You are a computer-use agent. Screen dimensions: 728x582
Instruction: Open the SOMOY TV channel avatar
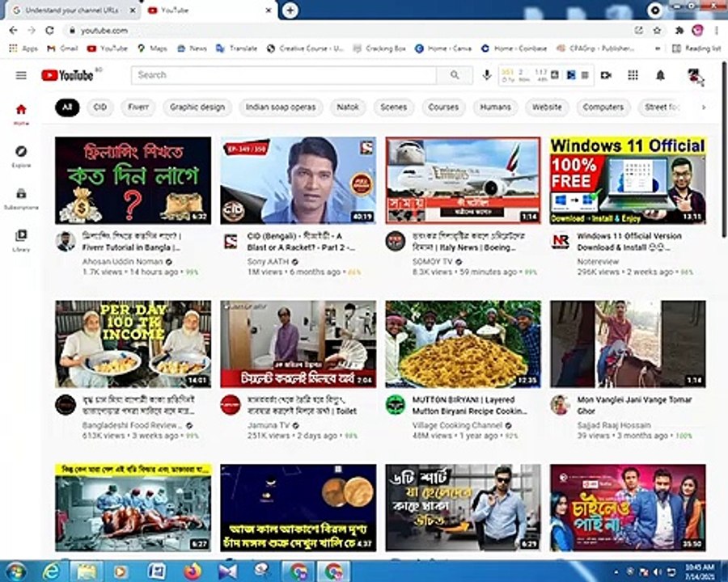click(396, 242)
